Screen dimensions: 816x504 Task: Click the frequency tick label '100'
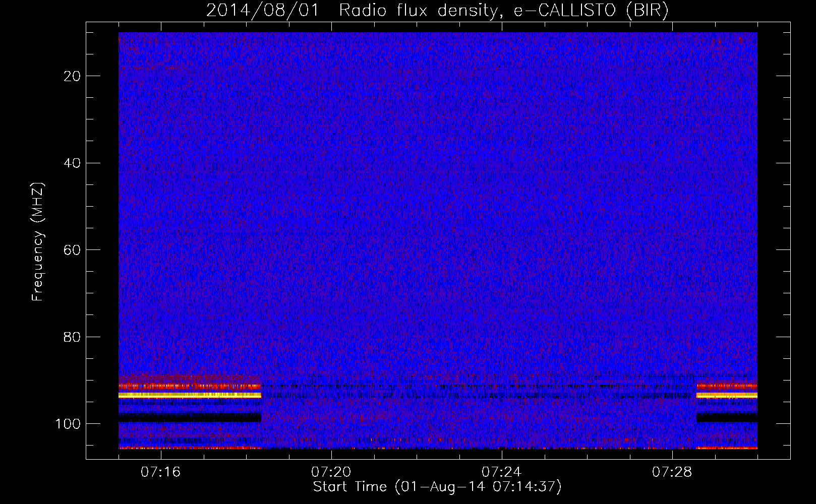point(68,424)
